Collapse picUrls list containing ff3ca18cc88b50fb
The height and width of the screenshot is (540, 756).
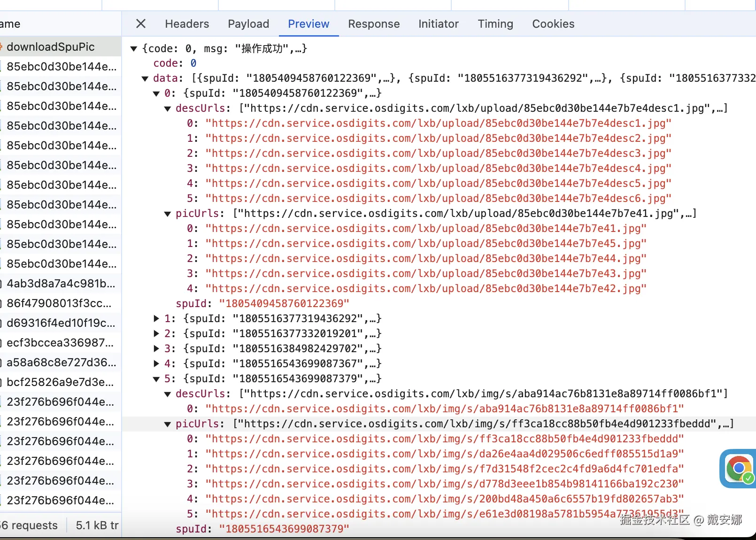(x=168, y=424)
